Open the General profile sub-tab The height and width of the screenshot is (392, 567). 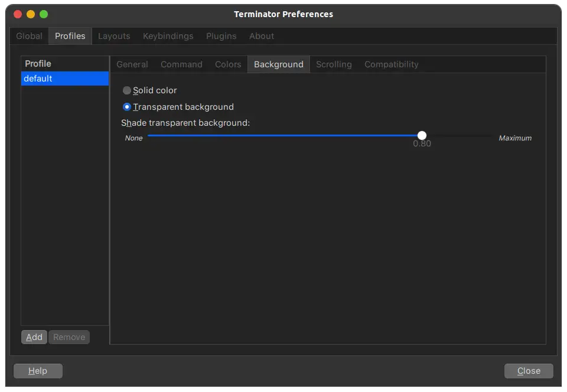tap(132, 64)
